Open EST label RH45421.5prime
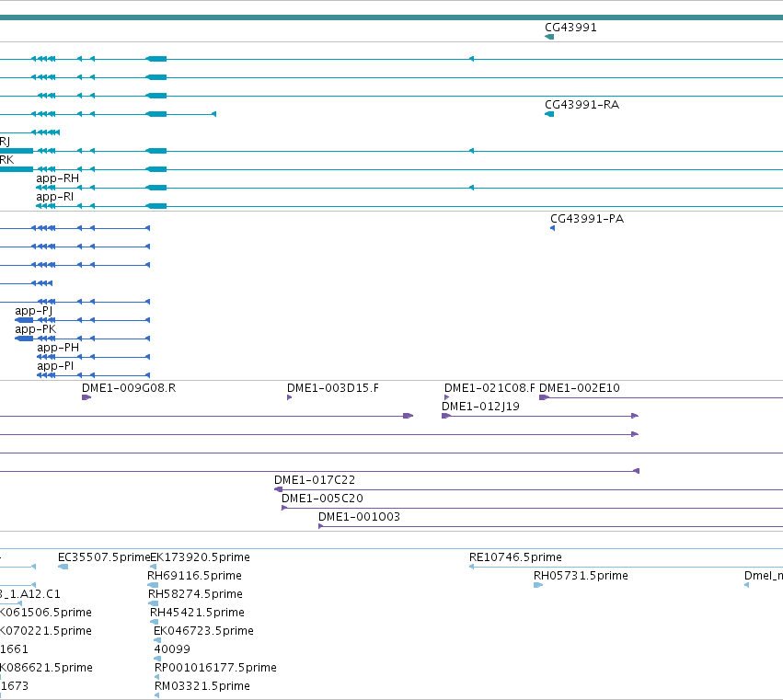Screen dimensions: 783x700 197,613
